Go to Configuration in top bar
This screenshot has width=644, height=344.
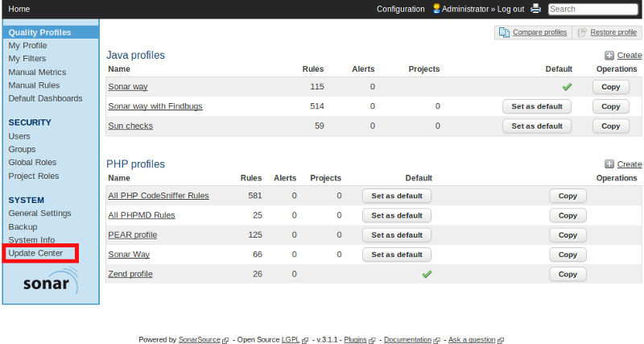coord(400,9)
